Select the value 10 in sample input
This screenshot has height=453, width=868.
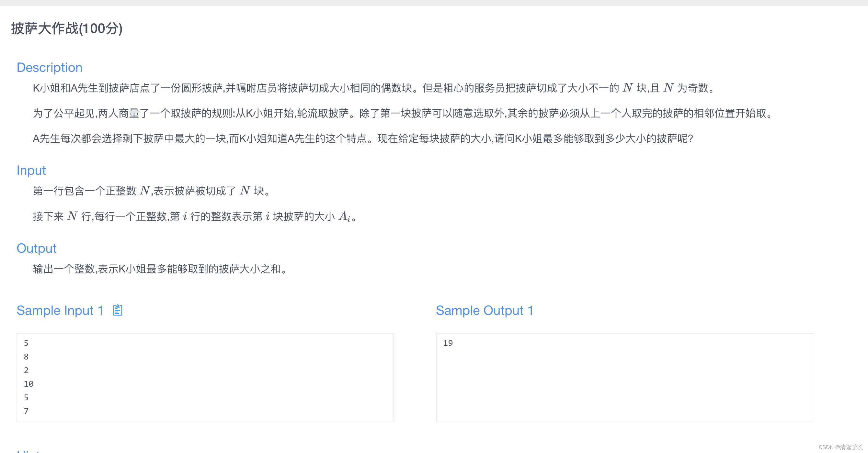29,384
